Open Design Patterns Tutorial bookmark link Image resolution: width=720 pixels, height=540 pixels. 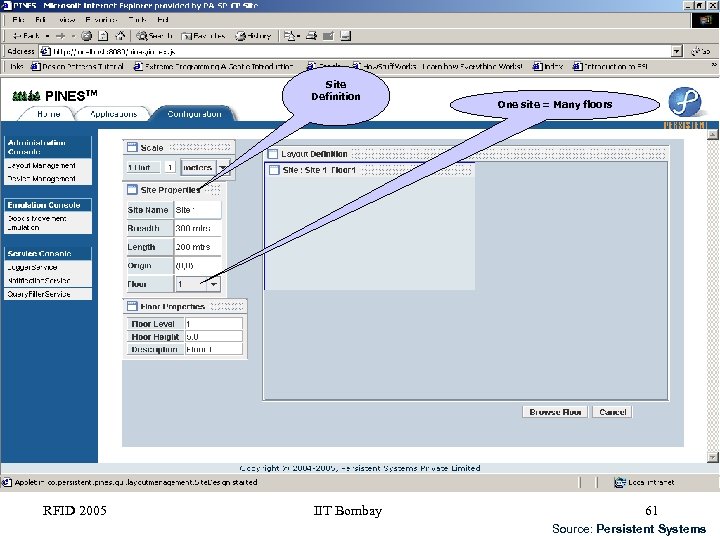pos(77,67)
